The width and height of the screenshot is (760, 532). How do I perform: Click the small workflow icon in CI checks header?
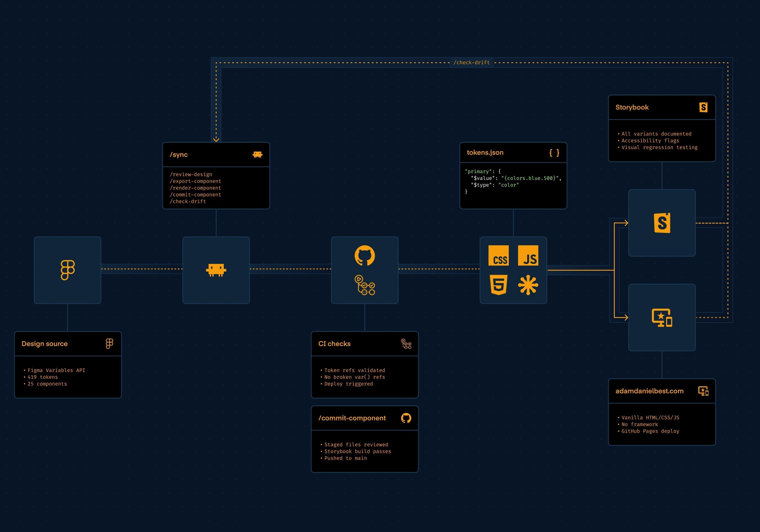tap(406, 344)
